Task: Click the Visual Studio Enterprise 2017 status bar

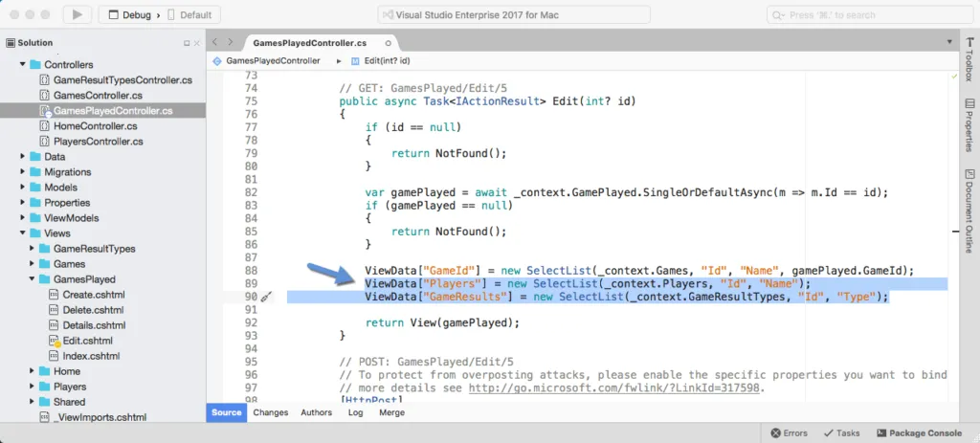Action: (x=514, y=14)
